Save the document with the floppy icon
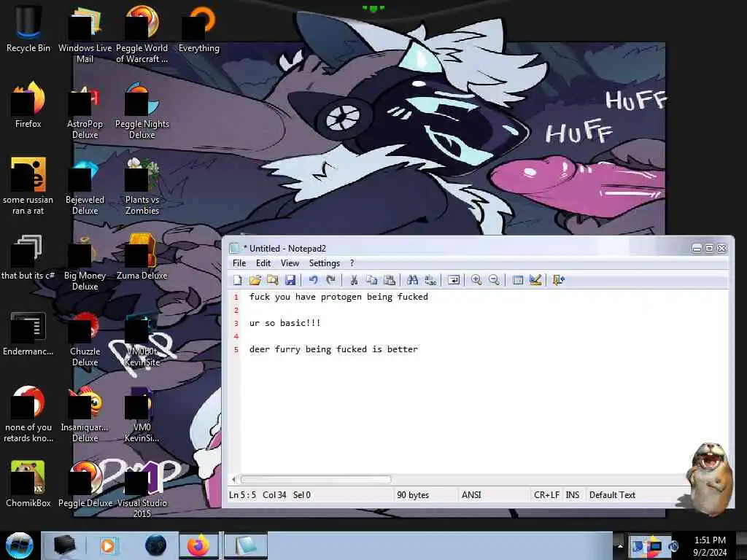Viewport: 747px width, 560px height. [x=290, y=280]
